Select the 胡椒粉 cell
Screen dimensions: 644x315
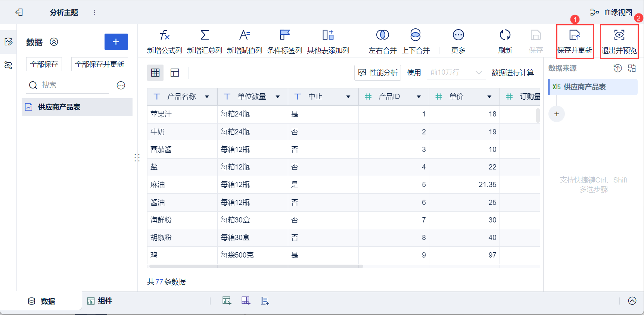click(x=182, y=238)
